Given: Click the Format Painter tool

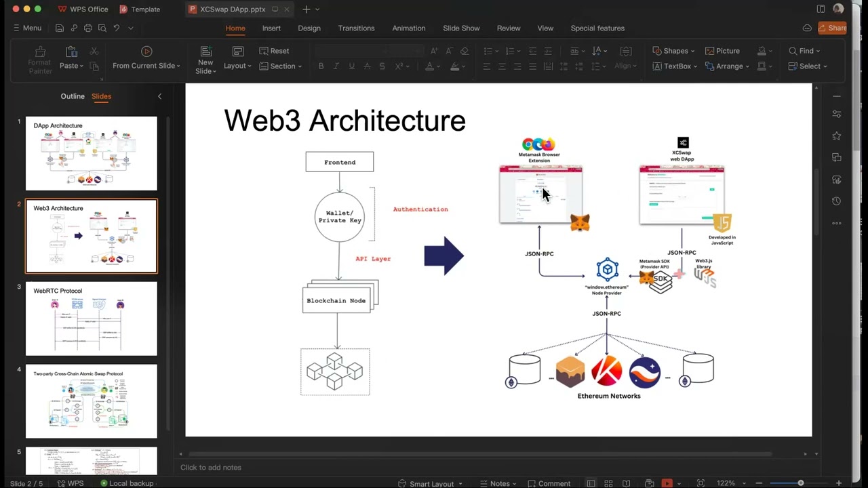Looking at the screenshot, I should coord(40,59).
